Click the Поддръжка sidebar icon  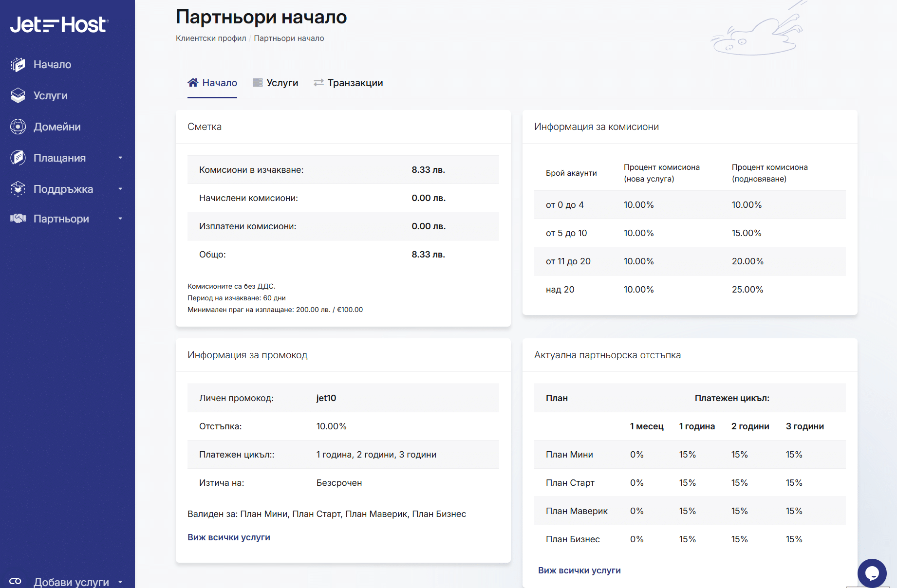coord(18,189)
